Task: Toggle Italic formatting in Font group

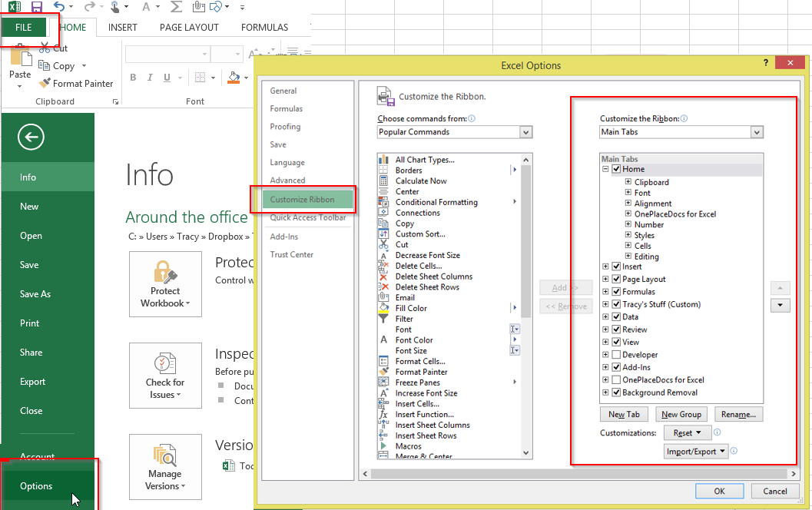Action: (x=150, y=77)
